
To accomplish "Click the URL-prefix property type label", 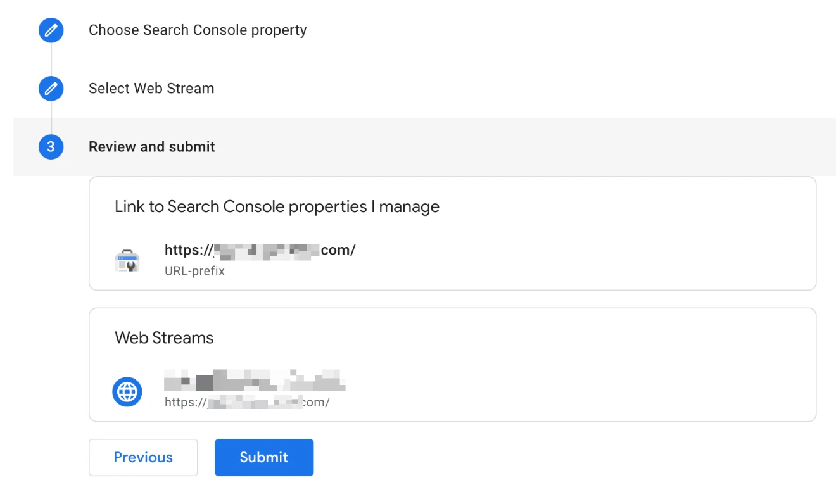I will [x=194, y=271].
